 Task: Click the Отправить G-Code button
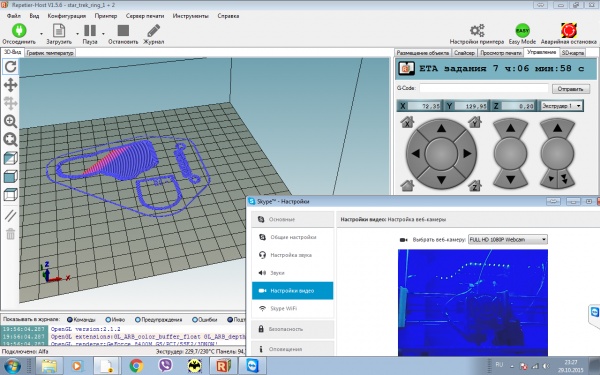[x=571, y=89]
